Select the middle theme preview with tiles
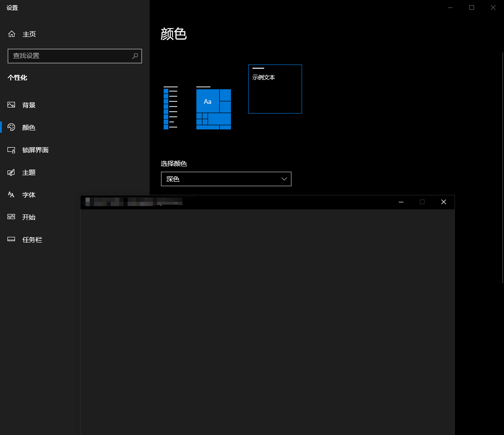This screenshot has height=435, width=504. tap(214, 107)
